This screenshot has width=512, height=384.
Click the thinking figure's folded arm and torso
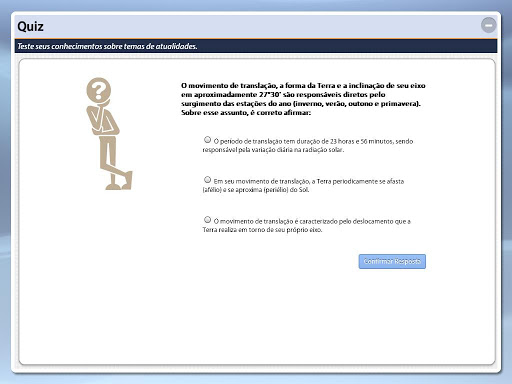(x=103, y=119)
